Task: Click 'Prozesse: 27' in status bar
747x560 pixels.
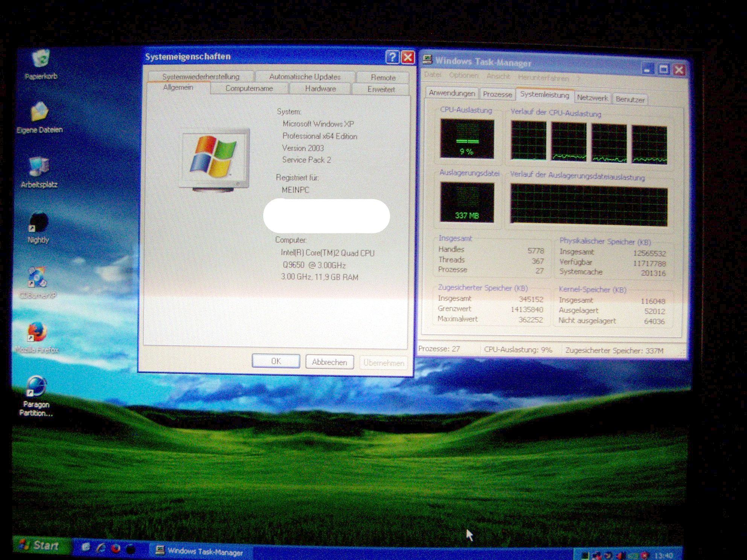Action: (439, 349)
